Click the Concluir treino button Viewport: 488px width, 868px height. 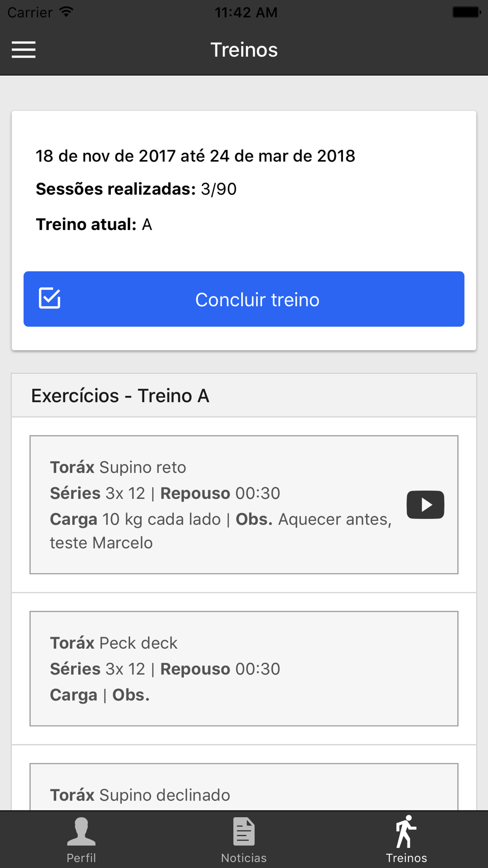244,299
